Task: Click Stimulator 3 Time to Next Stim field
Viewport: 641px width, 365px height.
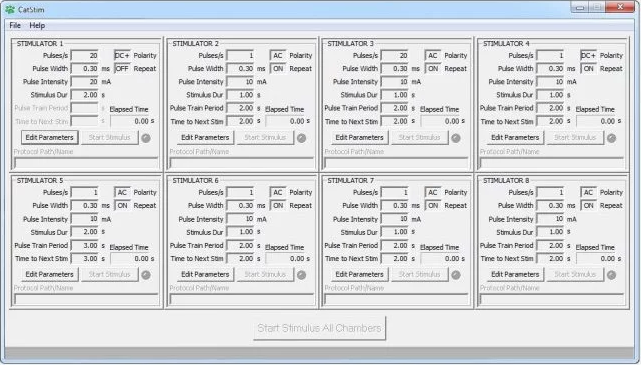Action: click(x=394, y=121)
